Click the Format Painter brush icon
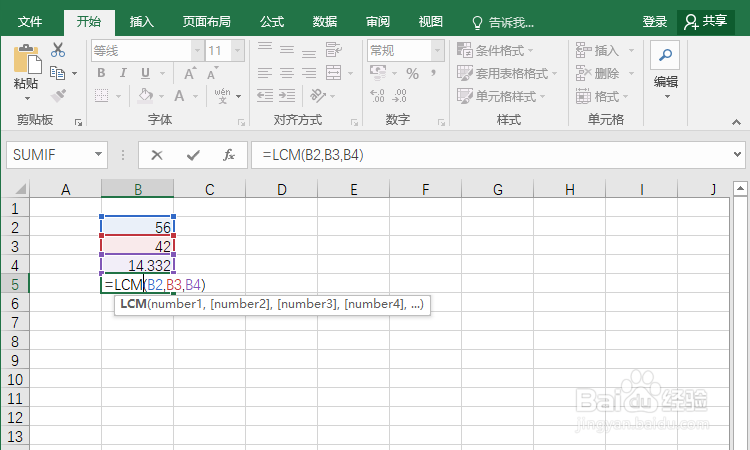Viewport: 750px width, 450px height. 58,96
